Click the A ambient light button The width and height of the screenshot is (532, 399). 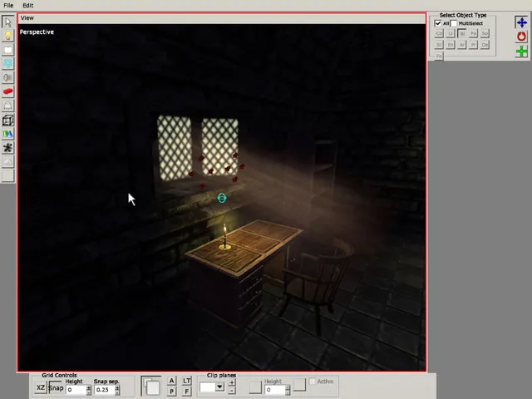click(172, 381)
